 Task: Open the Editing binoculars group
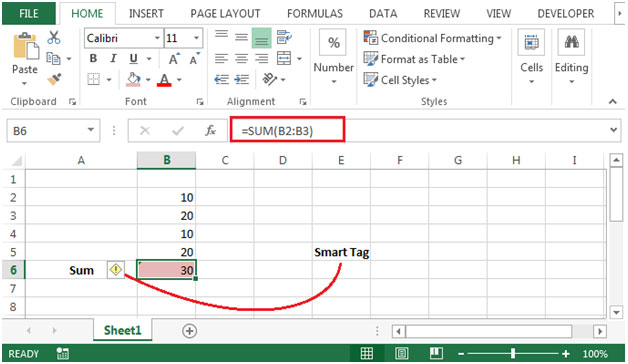click(x=572, y=56)
